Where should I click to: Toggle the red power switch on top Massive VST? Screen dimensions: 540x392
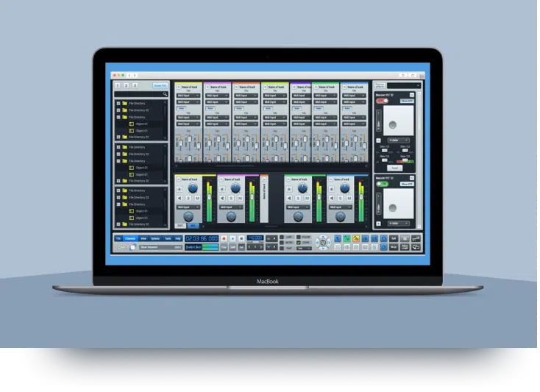[381, 100]
